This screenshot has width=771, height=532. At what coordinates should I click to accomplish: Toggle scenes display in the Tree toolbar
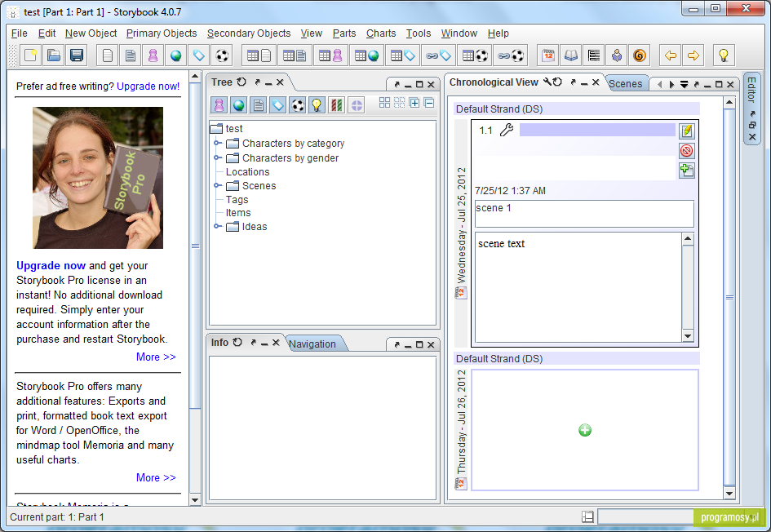[x=258, y=104]
